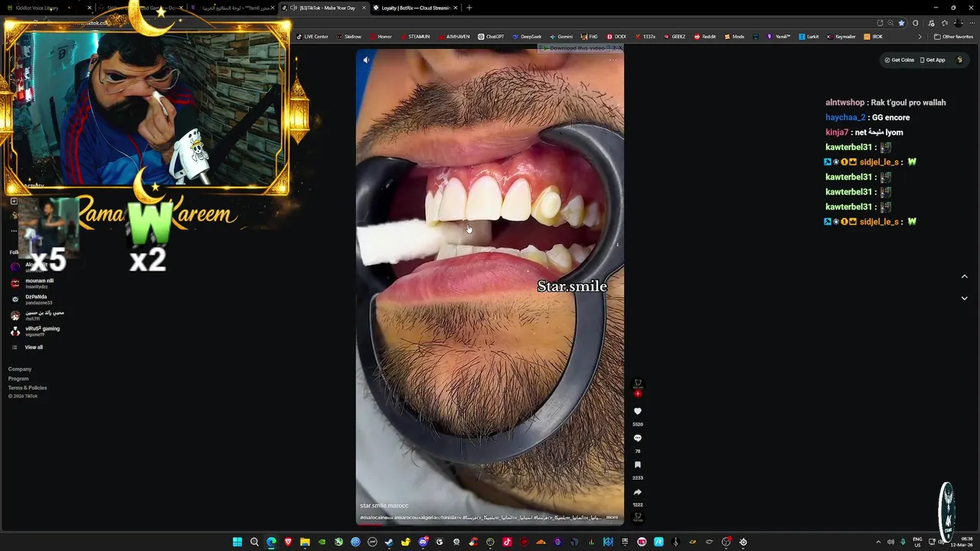The width and height of the screenshot is (980, 551).
Task: Open the Windows Start menu
Action: 237,542
